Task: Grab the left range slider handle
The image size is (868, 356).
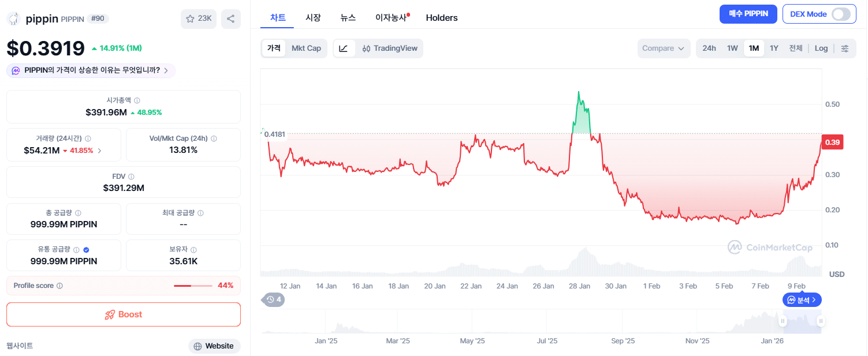Action: (x=783, y=321)
